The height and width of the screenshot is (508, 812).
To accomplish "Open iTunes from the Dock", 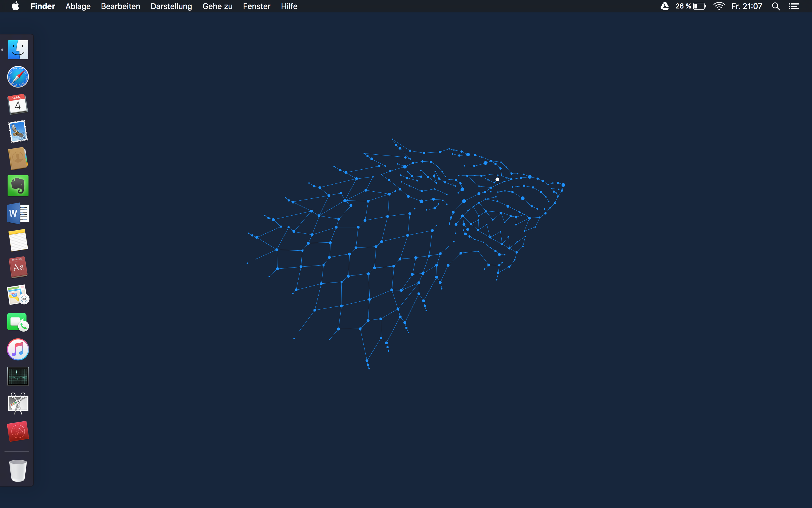I will [18, 349].
